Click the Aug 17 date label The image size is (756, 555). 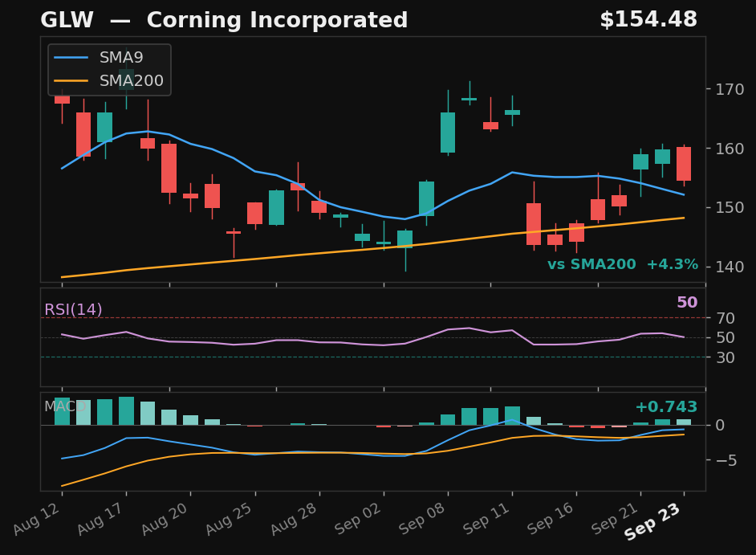(x=101, y=518)
